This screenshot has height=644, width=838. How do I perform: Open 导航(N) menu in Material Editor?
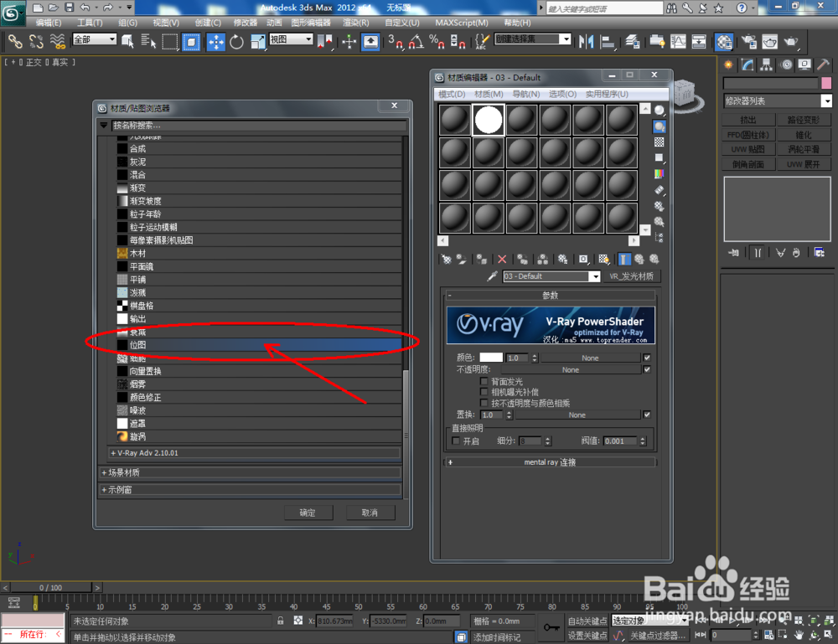(526, 94)
